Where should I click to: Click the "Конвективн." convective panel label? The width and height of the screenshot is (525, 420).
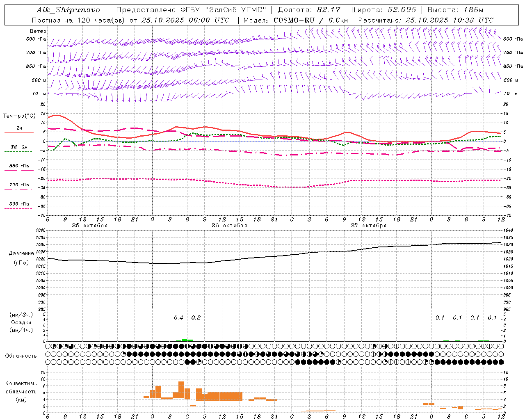click(21, 383)
